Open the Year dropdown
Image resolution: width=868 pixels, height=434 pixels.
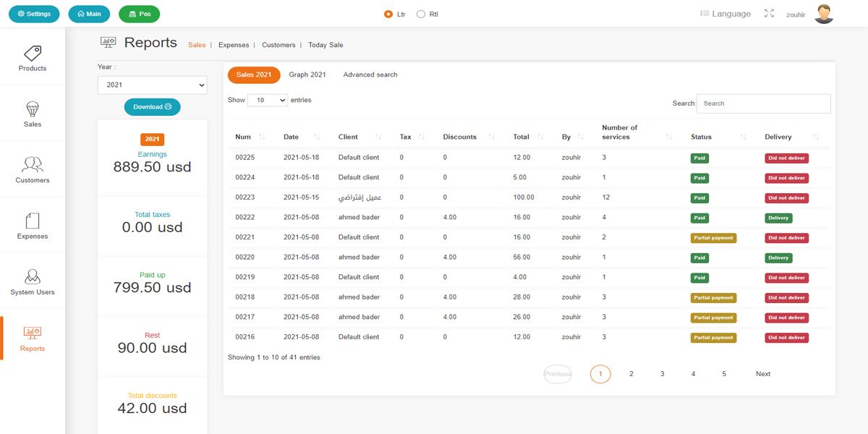click(x=152, y=85)
